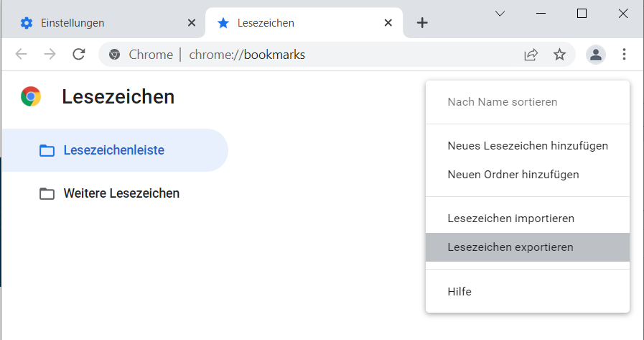Viewport: 644px width, 340px height.
Task: Bookmark this page with star icon
Action: click(559, 55)
